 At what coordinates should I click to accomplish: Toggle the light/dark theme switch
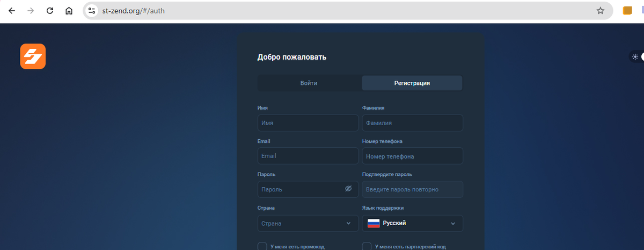(x=637, y=56)
